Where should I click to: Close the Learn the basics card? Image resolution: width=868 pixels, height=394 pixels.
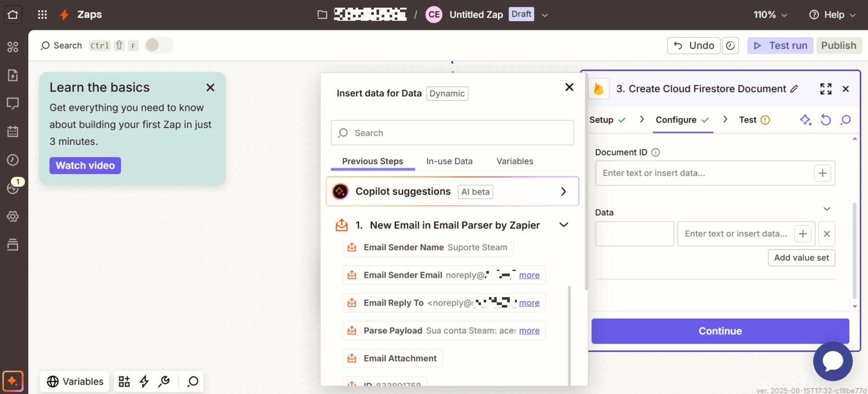(x=210, y=87)
